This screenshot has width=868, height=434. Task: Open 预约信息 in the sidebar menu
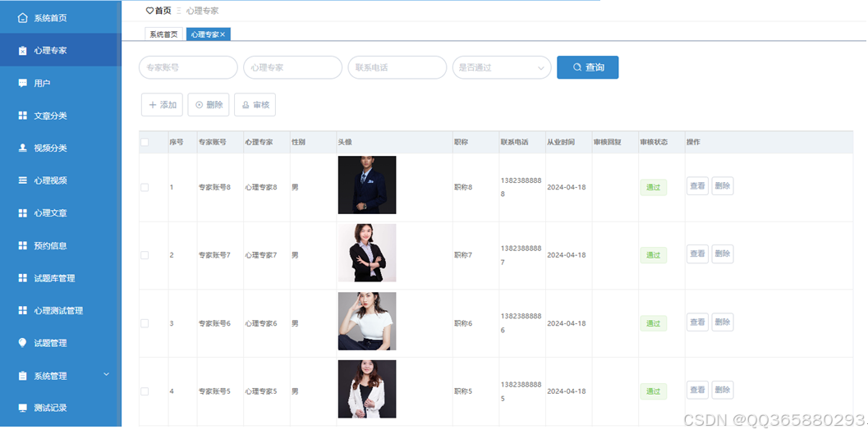(61, 245)
